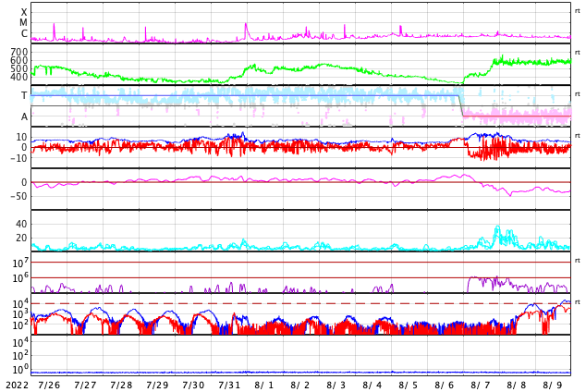The image size is (586, 392).
Task: Click the 10^3 axis label
Action: pyautogui.click(x=20, y=314)
